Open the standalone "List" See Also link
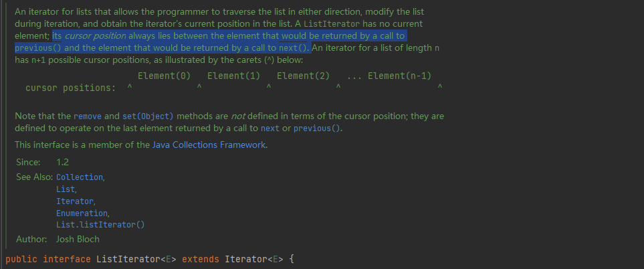Viewport: 644px width, 269px height. point(66,189)
